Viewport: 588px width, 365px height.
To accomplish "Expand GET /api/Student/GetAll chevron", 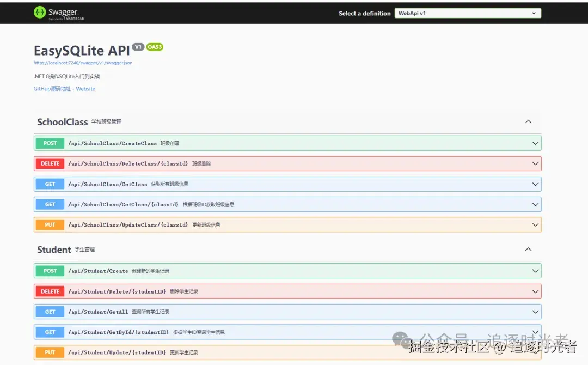I will tap(535, 312).
